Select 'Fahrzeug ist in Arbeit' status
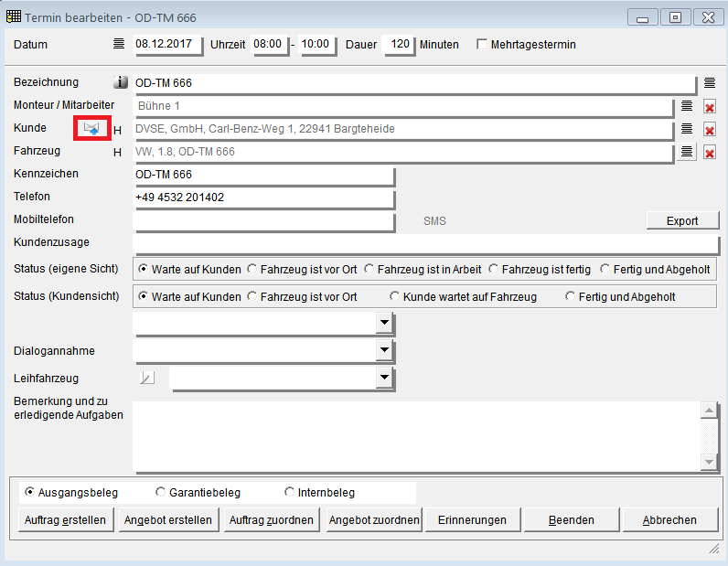 pyautogui.click(x=369, y=270)
